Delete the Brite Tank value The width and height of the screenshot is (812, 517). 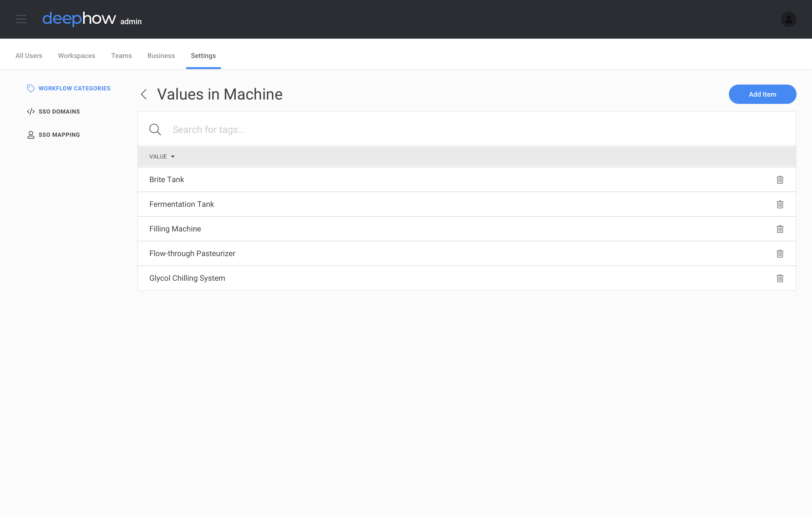(x=780, y=180)
